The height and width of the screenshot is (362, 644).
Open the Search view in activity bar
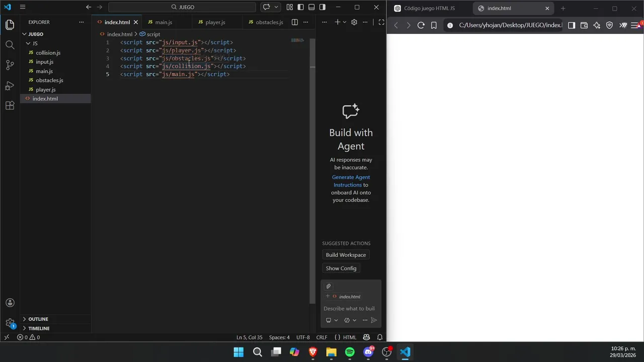pyautogui.click(x=10, y=45)
